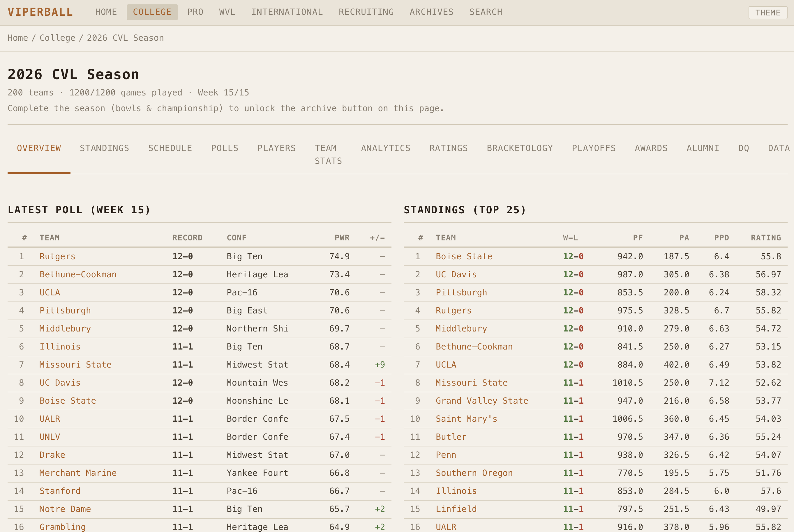This screenshot has width=794, height=532.
Task: Open UCLA in the standings
Action: (446, 365)
